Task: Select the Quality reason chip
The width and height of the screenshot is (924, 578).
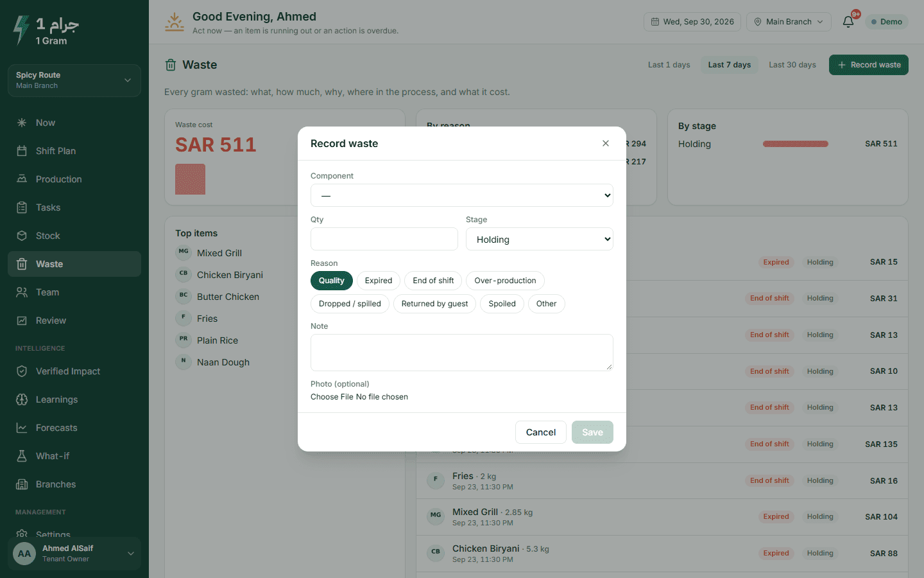Action: [x=332, y=281]
